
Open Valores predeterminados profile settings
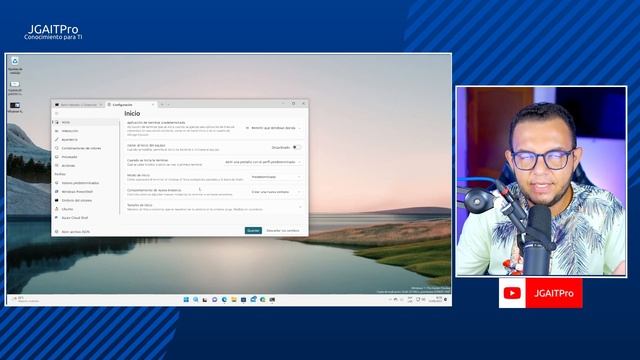click(x=85, y=183)
